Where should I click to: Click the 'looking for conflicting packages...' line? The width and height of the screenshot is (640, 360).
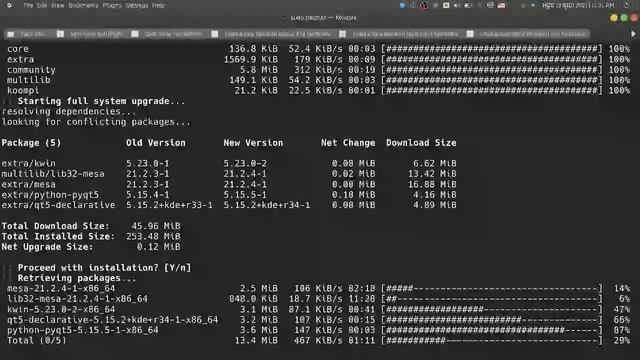(96, 122)
